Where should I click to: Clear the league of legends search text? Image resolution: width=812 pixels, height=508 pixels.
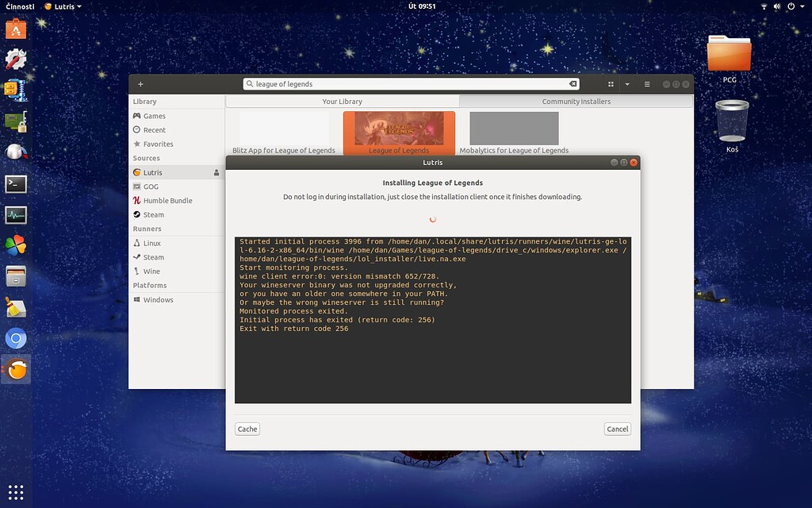tap(573, 84)
